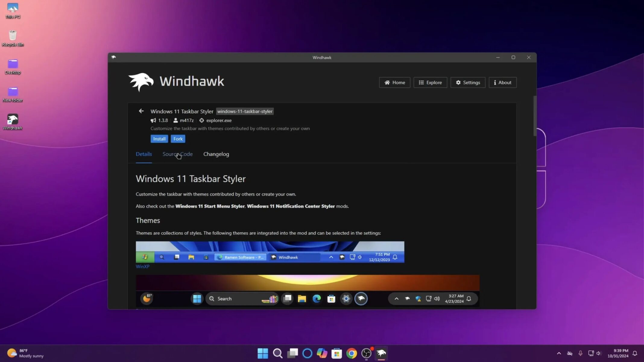The image size is (644, 362).
Task: Click the explorer.exe target icon
Action: click(202, 120)
